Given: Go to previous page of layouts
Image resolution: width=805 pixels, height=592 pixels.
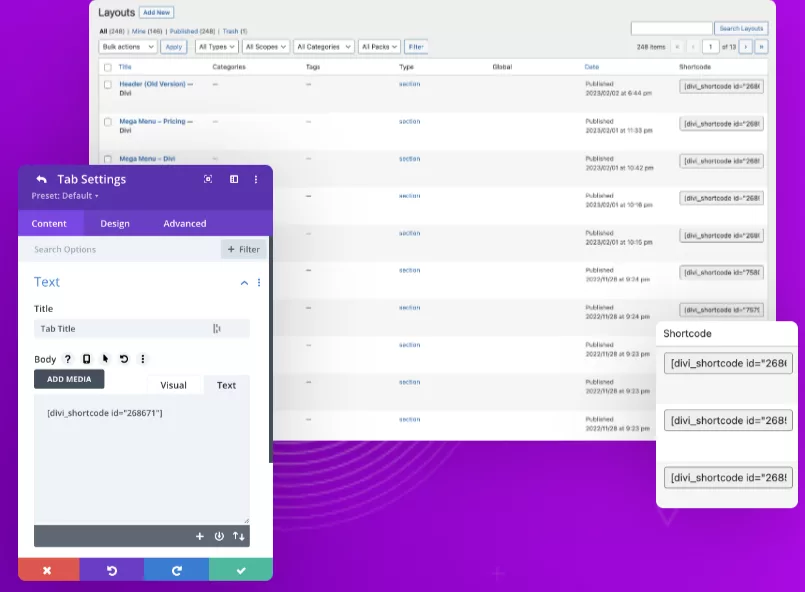Looking at the screenshot, I should click(693, 47).
